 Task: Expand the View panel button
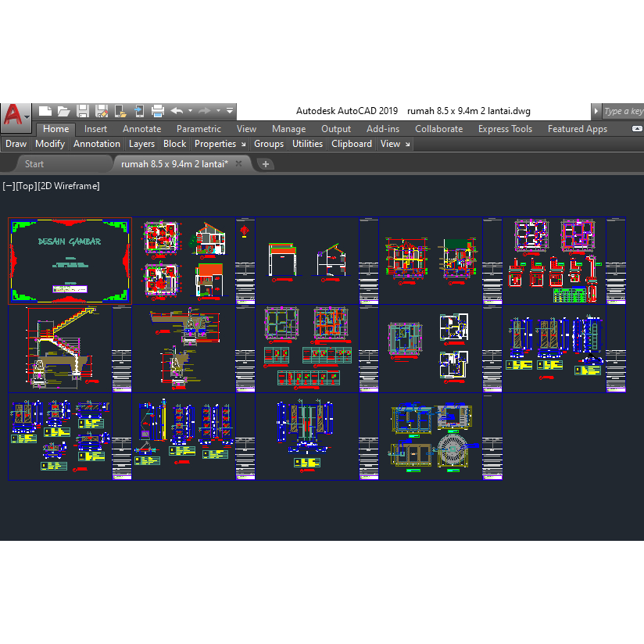tap(390, 144)
